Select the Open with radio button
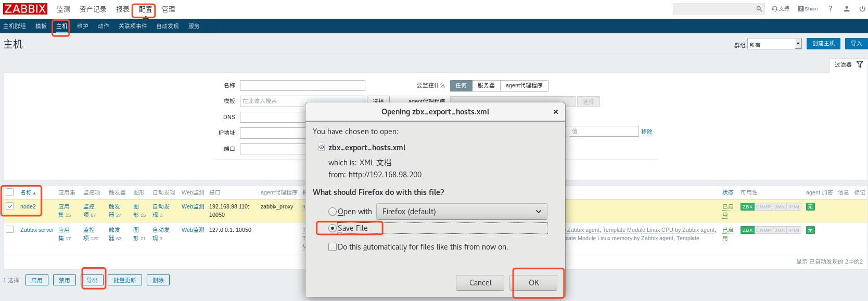 (333, 212)
